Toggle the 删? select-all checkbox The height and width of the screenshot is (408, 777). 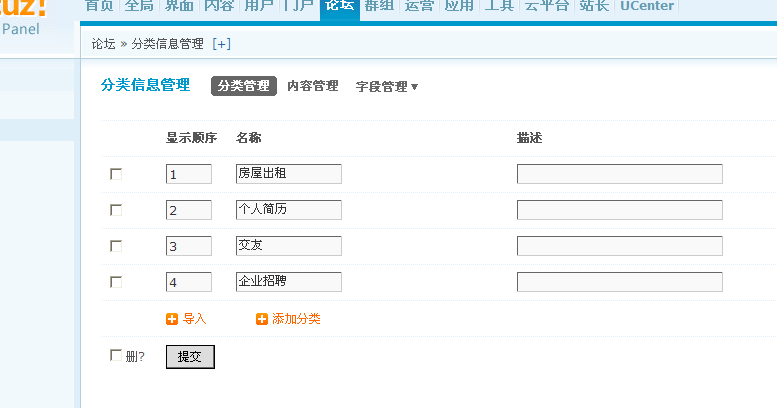[116, 355]
